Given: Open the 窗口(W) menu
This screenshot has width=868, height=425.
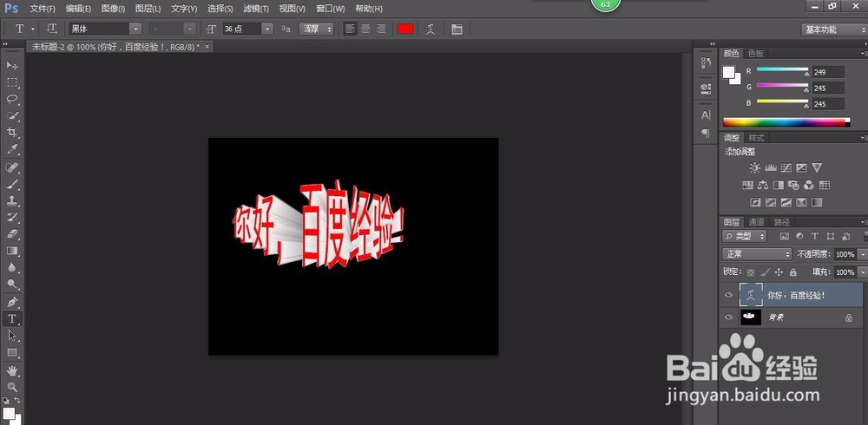Looking at the screenshot, I should (x=331, y=9).
